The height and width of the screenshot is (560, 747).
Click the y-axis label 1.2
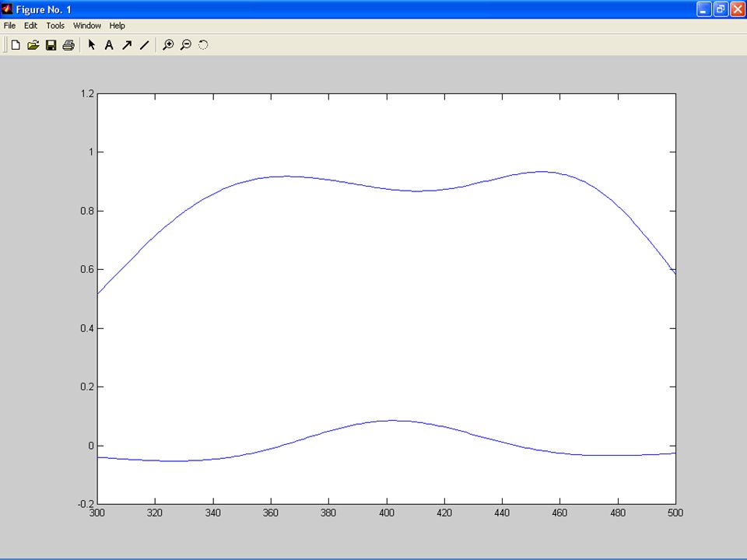[87, 93]
